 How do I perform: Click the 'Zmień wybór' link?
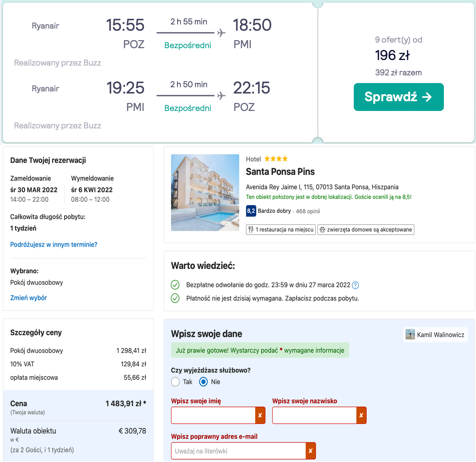click(28, 298)
